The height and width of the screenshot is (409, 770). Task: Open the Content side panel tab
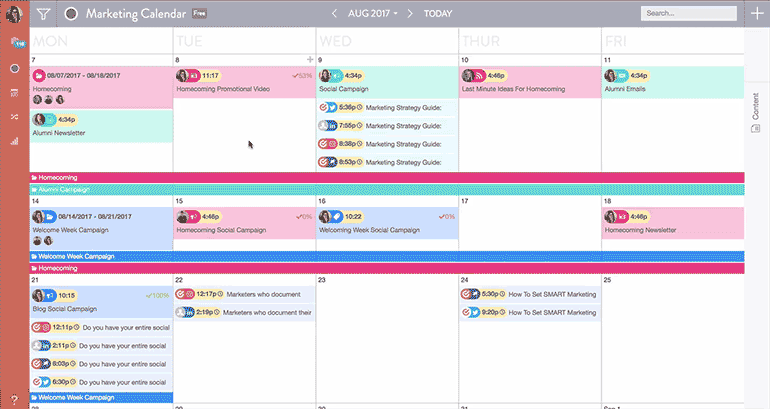[x=755, y=106]
